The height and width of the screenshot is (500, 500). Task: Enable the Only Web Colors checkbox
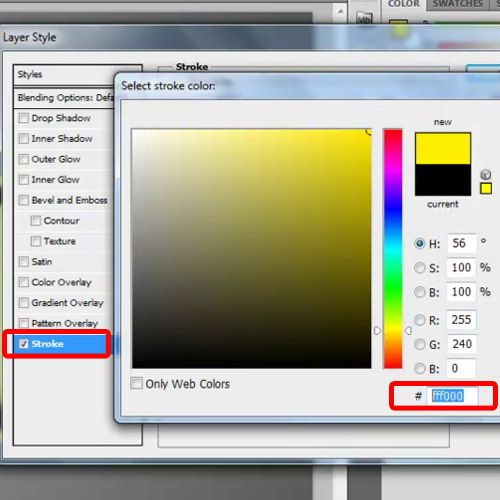[x=136, y=383]
